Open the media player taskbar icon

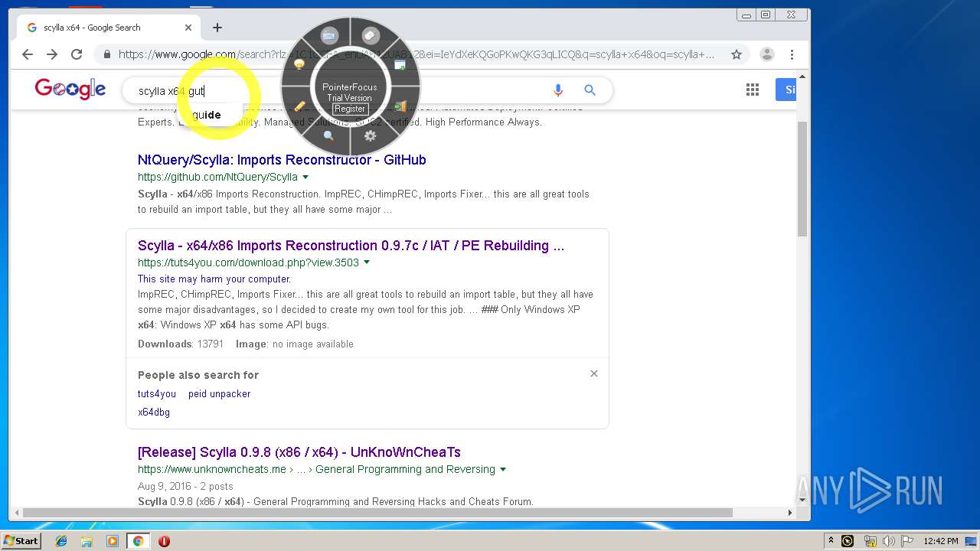tap(113, 541)
